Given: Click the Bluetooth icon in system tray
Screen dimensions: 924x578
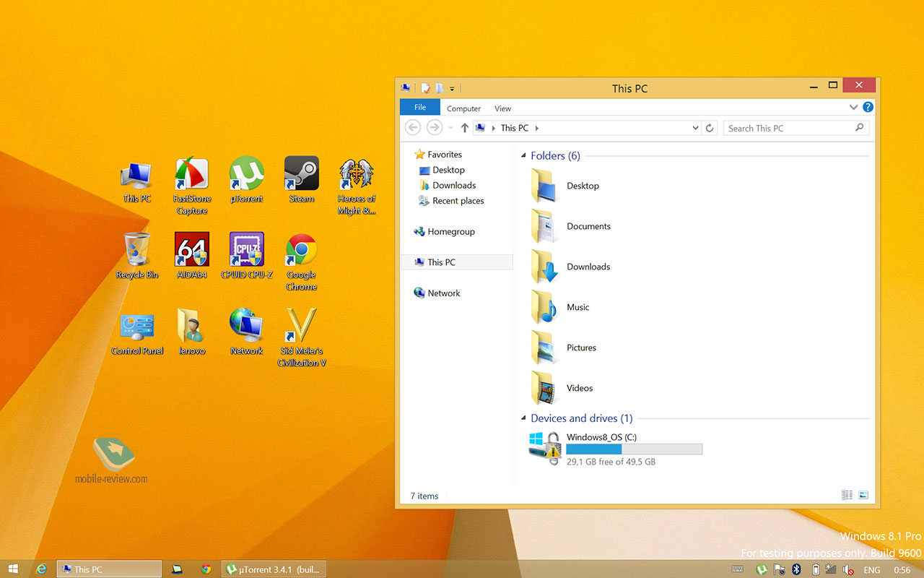Looking at the screenshot, I should (797, 569).
